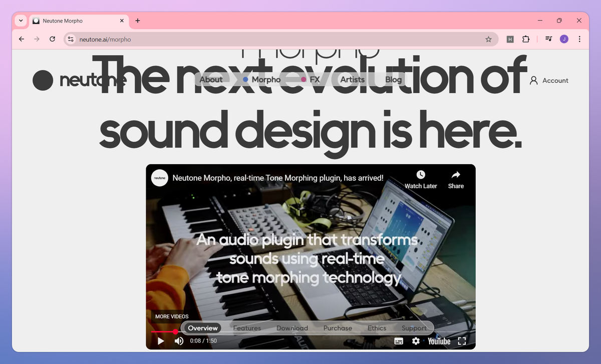Open the tab search dropdown
The image size is (601, 364).
(x=21, y=21)
